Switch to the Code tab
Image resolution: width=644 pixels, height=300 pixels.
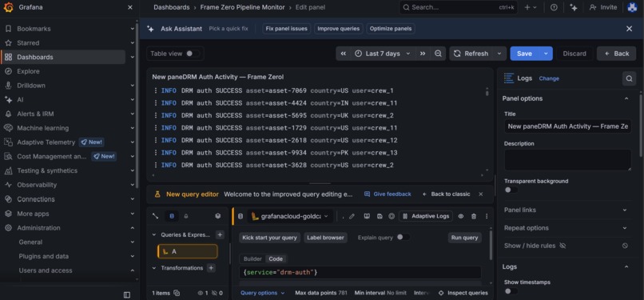[x=276, y=259]
